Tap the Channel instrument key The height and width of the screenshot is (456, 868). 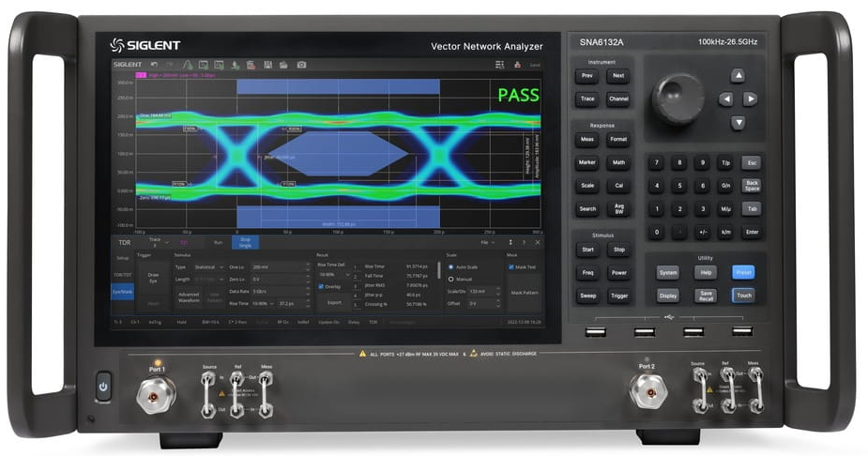coord(618,99)
